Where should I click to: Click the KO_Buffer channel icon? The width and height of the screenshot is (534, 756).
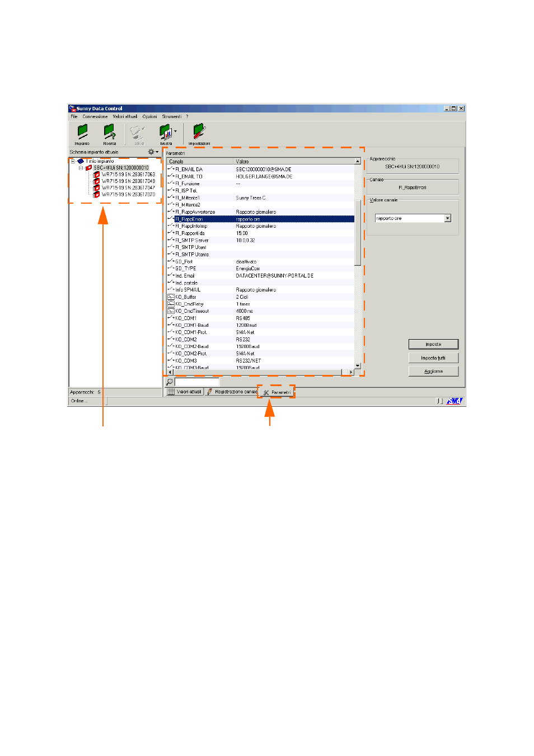171,297
